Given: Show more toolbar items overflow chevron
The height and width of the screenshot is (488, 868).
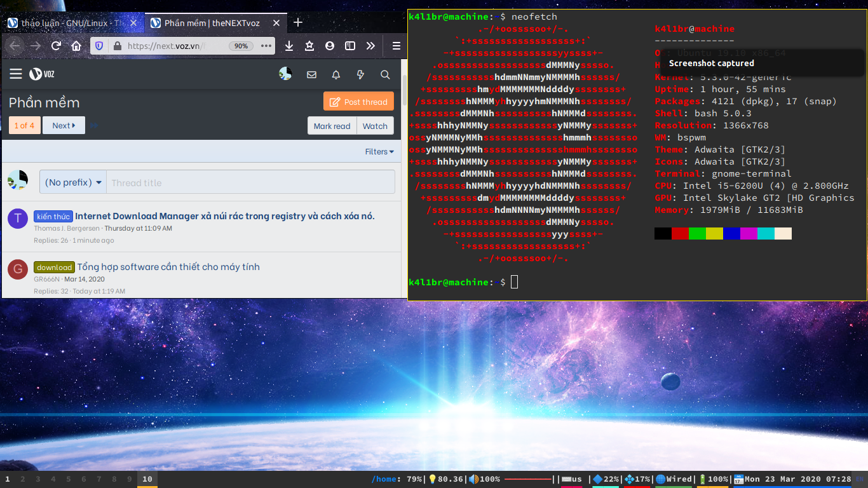Looking at the screenshot, I should pos(370,46).
